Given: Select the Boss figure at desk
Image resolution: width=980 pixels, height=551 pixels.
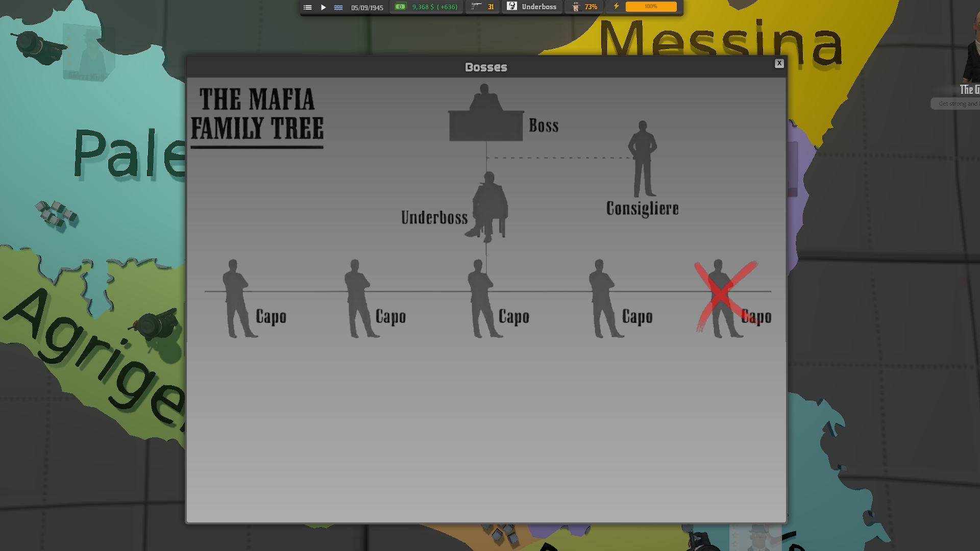Looking at the screenshot, I should tap(485, 114).
